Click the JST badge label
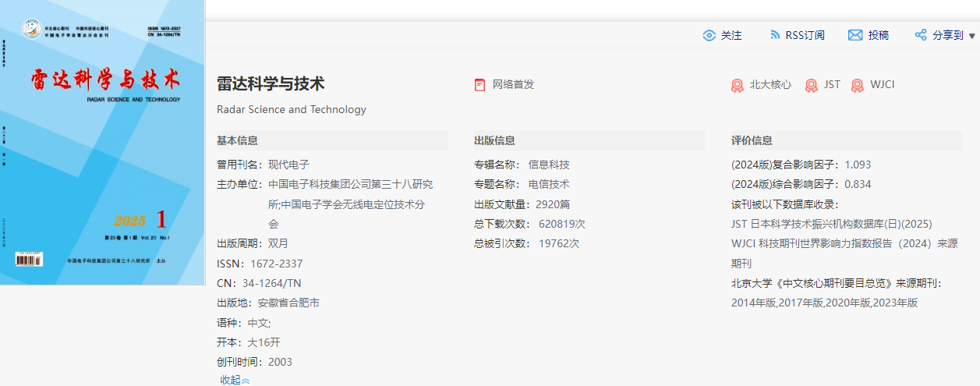This screenshot has width=980, height=386. [832, 84]
